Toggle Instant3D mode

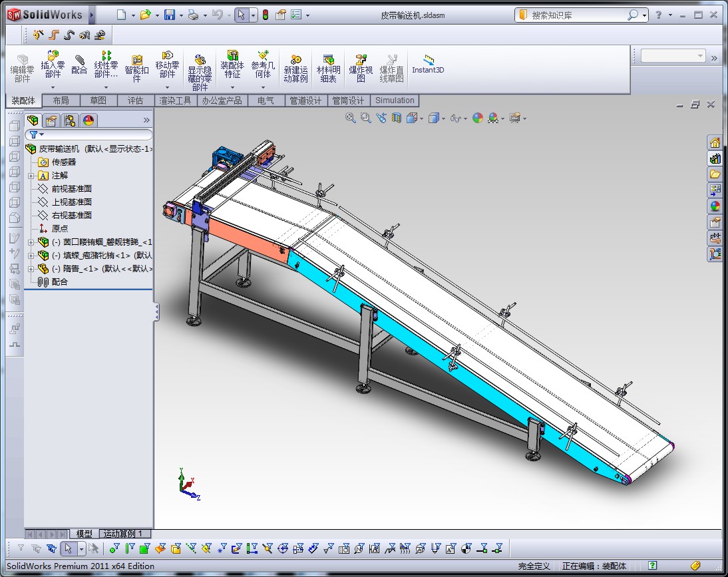(x=428, y=65)
